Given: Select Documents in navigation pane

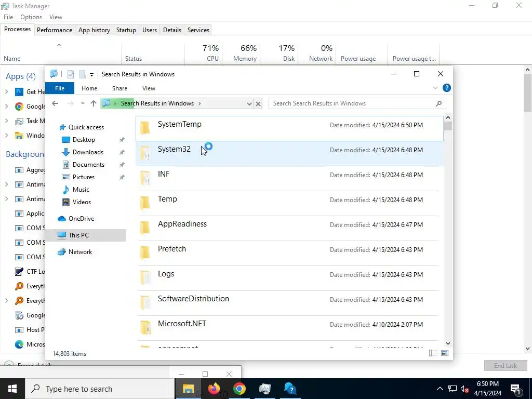Looking at the screenshot, I should [88, 165].
